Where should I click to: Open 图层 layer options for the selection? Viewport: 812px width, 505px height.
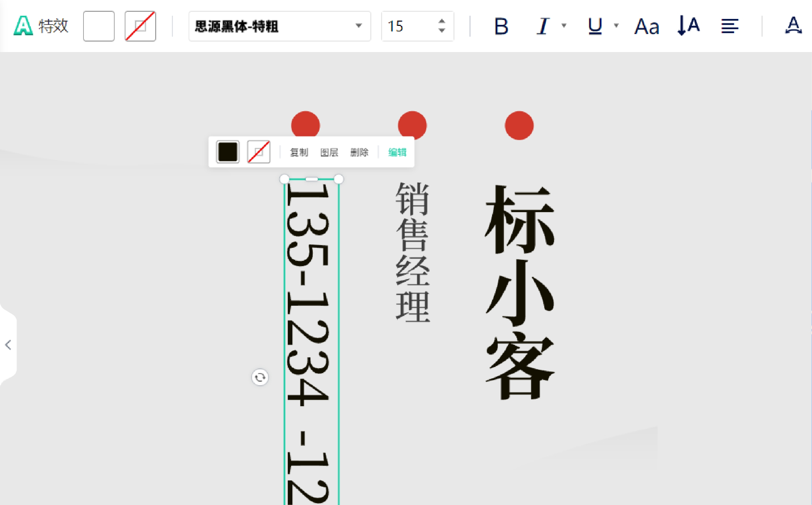point(329,152)
